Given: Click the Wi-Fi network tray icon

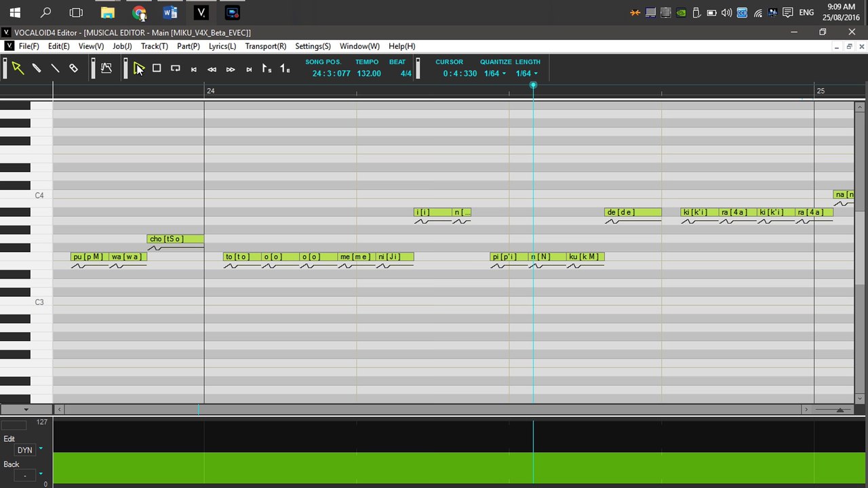Looking at the screenshot, I should [757, 12].
